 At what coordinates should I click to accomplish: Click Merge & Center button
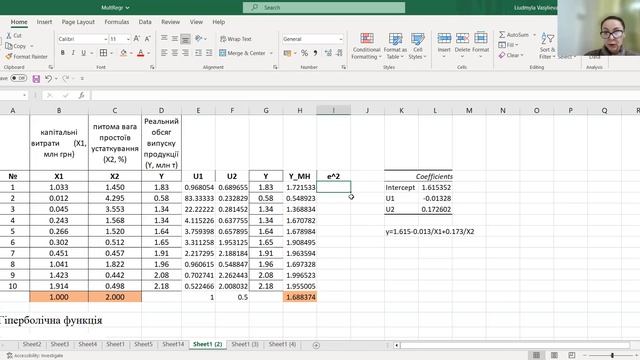click(242, 53)
